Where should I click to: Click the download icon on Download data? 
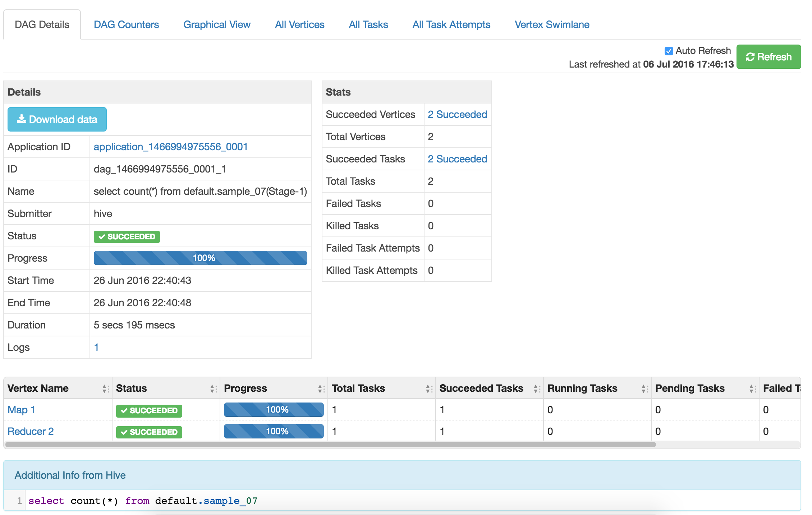[22, 119]
